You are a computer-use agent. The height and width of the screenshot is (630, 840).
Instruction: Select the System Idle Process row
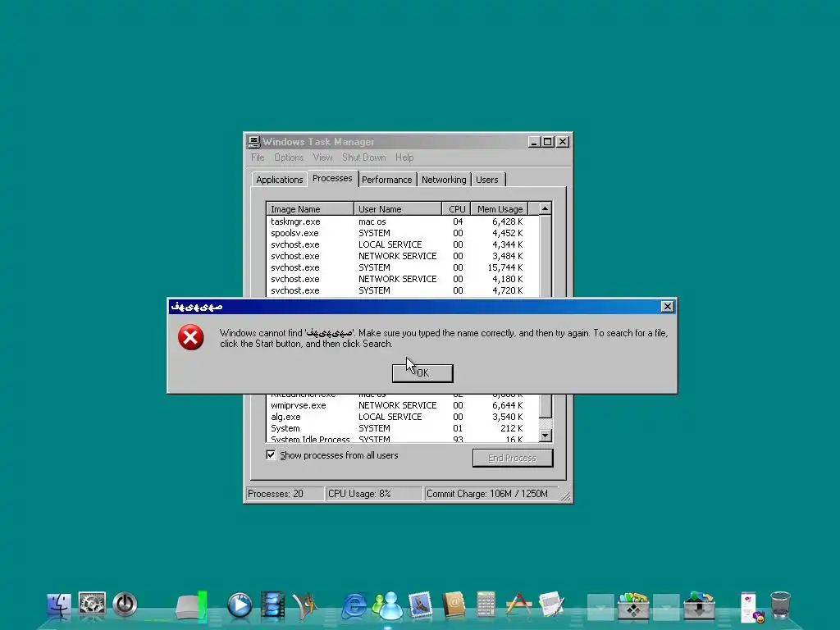[x=402, y=439]
